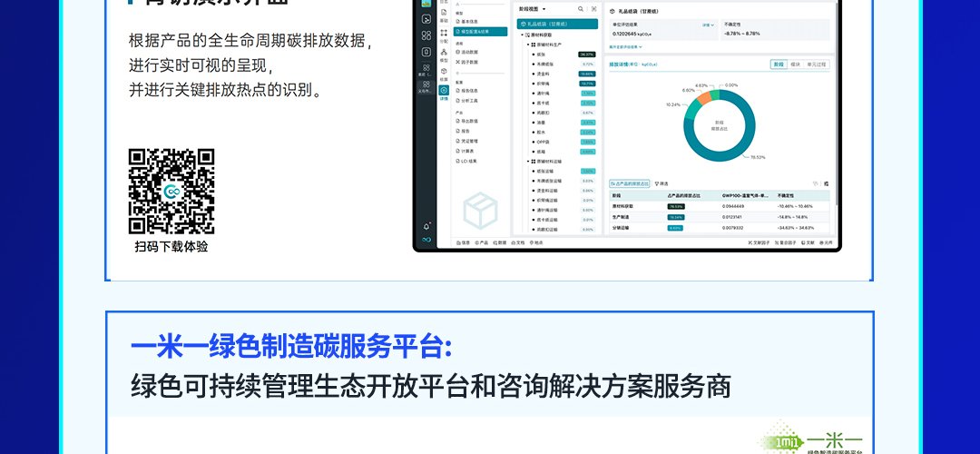This screenshot has height=454, width=980.
Task: Click the 占产品的排放占比 button
Action: 630,183
